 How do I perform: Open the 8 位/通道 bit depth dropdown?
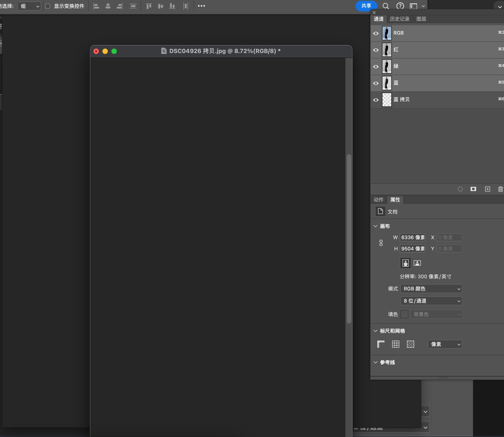coord(431,301)
